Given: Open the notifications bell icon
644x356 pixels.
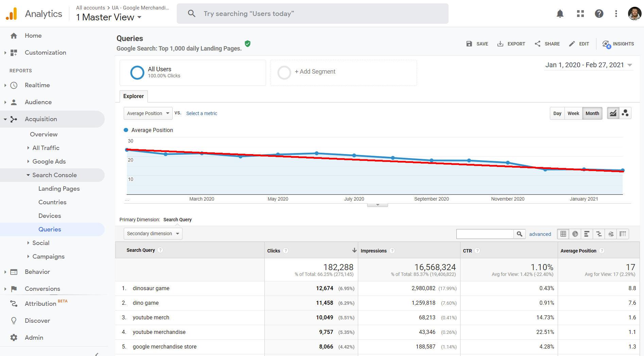Looking at the screenshot, I should pos(560,14).
